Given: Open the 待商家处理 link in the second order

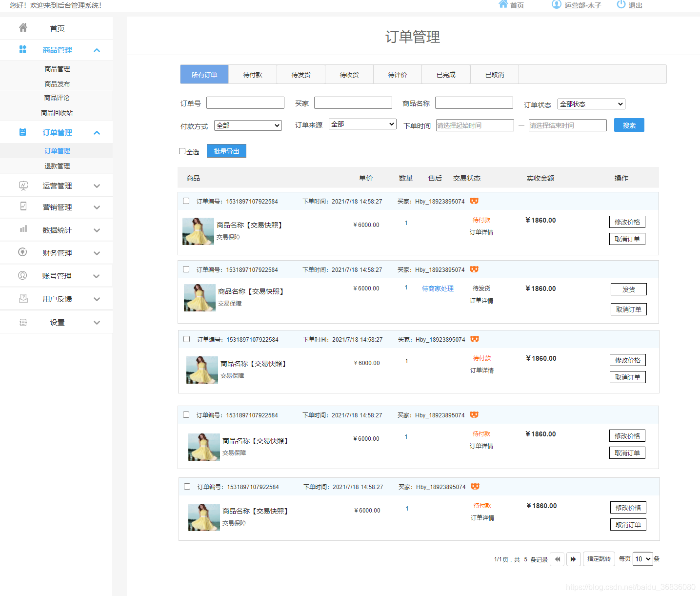Looking at the screenshot, I should [438, 288].
